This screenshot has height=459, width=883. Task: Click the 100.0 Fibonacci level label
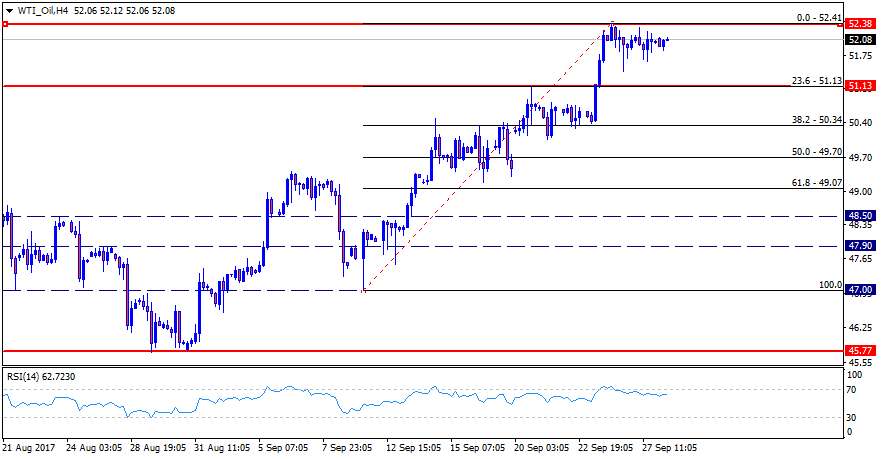(831, 284)
